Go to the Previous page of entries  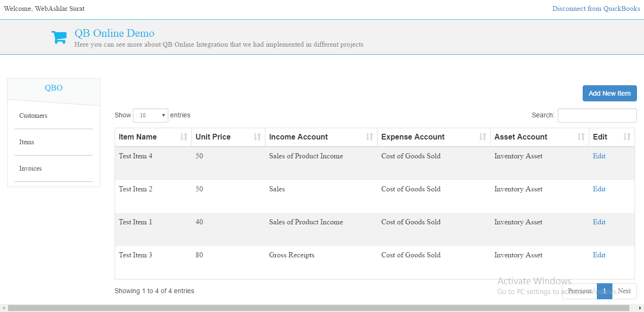tap(579, 291)
